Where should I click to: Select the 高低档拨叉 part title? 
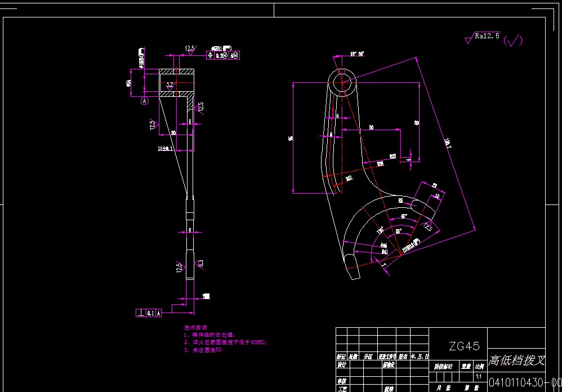[516, 360]
